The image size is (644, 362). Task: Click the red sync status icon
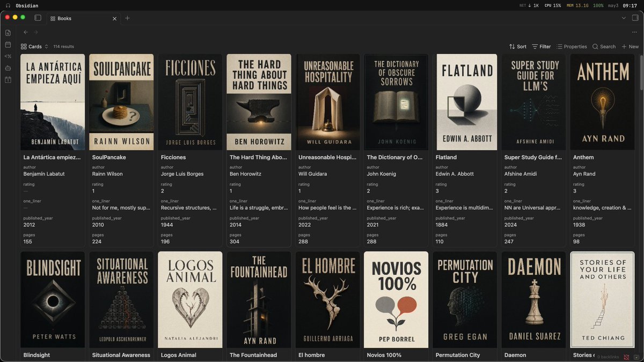[x=626, y=357]
